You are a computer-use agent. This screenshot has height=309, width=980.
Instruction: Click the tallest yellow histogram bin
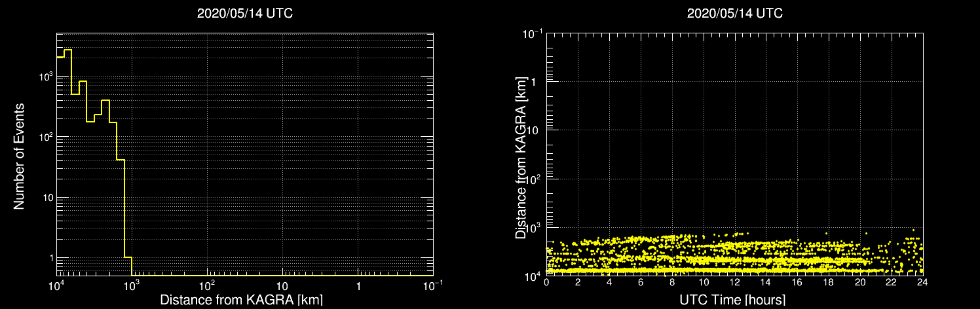(x=67, y=162)
